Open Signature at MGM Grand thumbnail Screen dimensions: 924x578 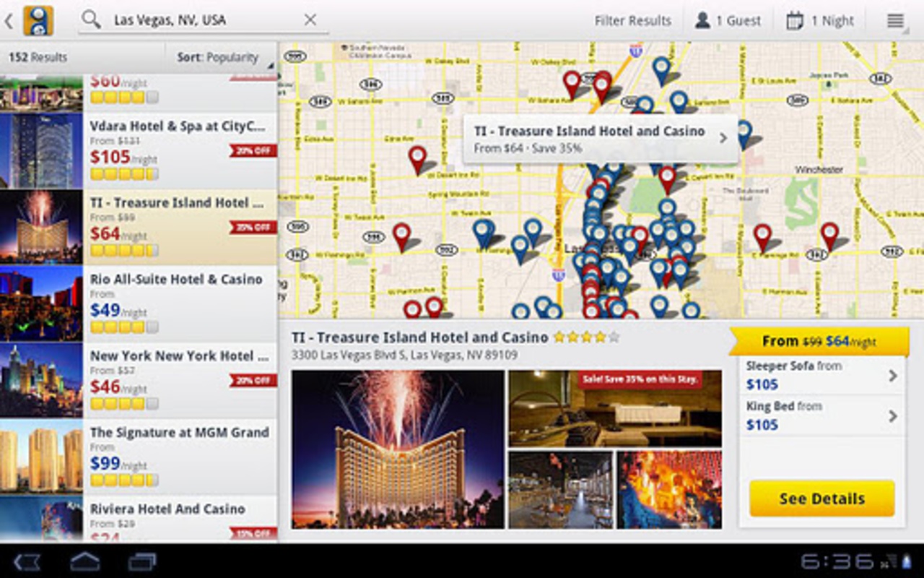click(41, 457)
